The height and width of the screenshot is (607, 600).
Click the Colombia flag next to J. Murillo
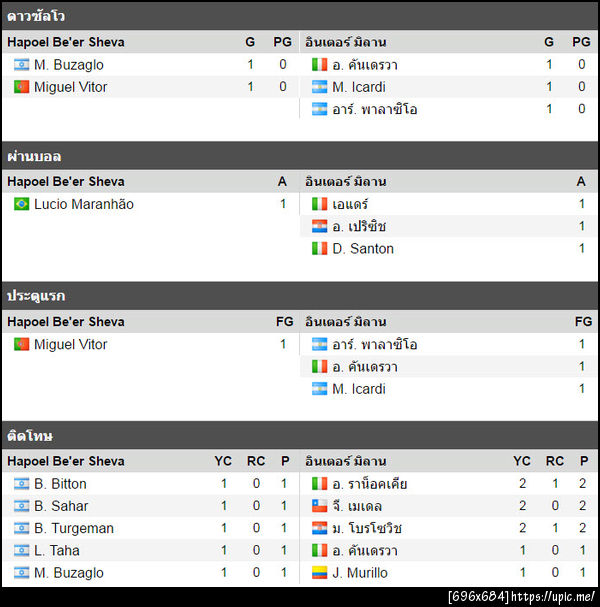(x=320, y=573)
